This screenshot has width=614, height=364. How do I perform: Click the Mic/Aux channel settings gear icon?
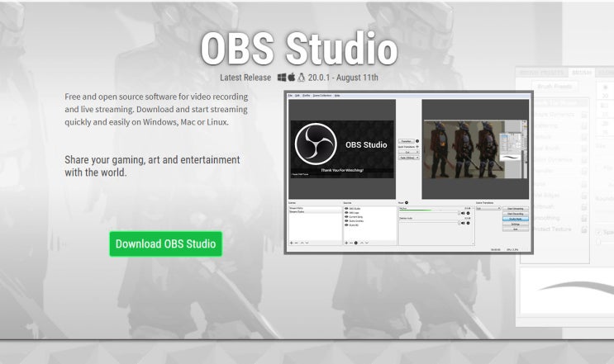click(468, 213)
